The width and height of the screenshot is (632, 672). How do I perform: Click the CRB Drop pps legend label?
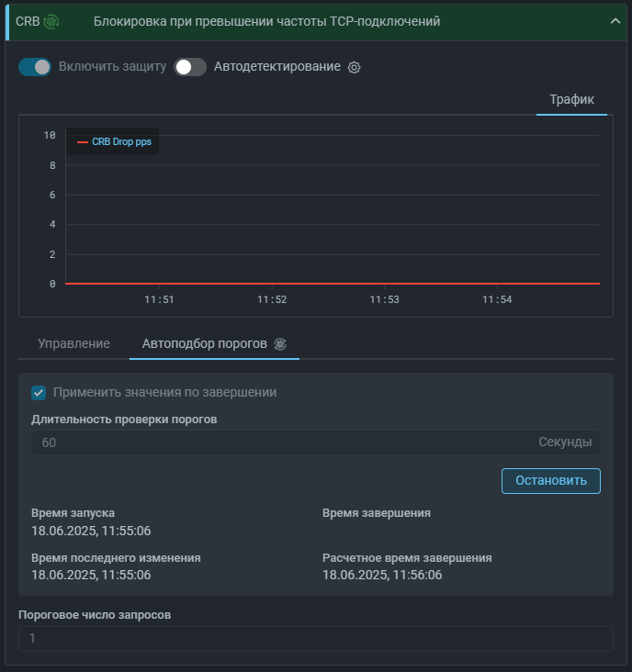(121, 142)
